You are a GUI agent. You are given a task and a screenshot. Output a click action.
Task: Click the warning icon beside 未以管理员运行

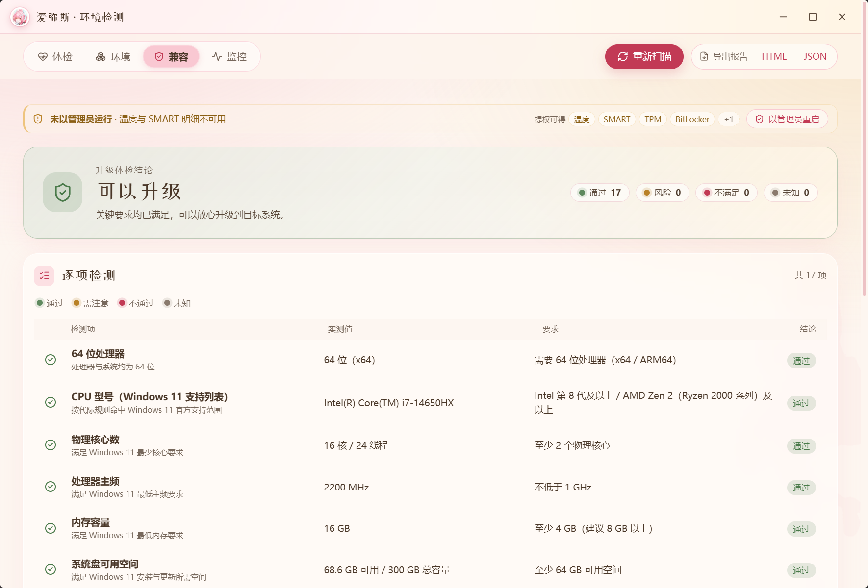38,119
